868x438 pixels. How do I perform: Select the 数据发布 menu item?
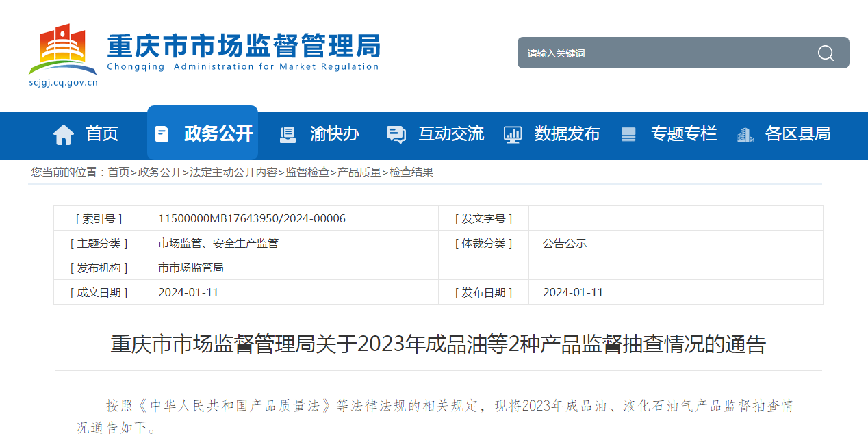(x=567, y=133)
